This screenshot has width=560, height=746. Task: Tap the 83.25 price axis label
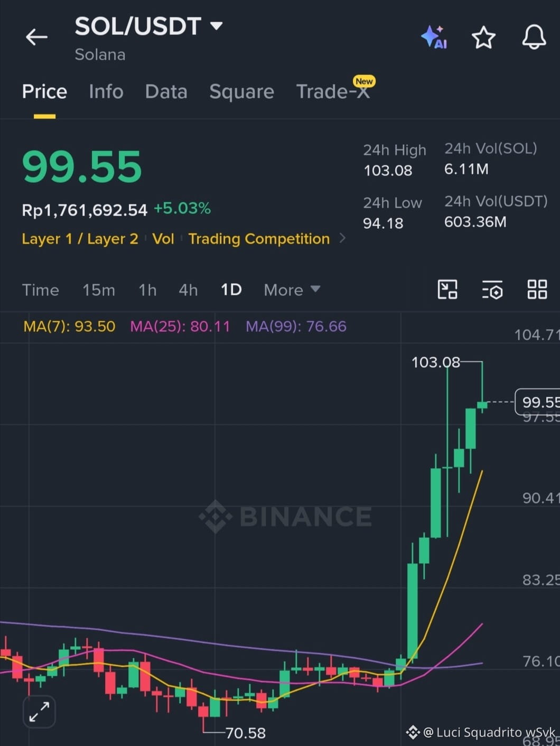(540, 580)
